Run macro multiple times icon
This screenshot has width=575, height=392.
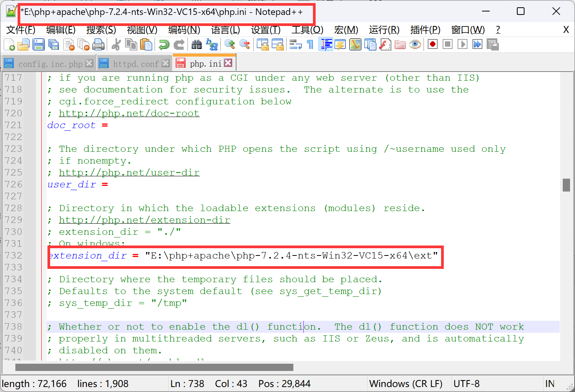477,45
